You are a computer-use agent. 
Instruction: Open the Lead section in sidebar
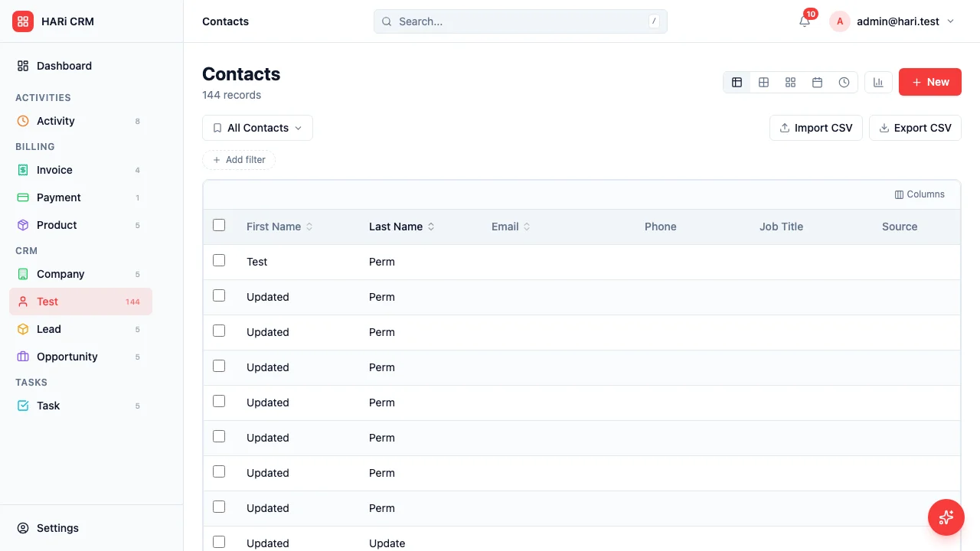click(x=48, y=329)
